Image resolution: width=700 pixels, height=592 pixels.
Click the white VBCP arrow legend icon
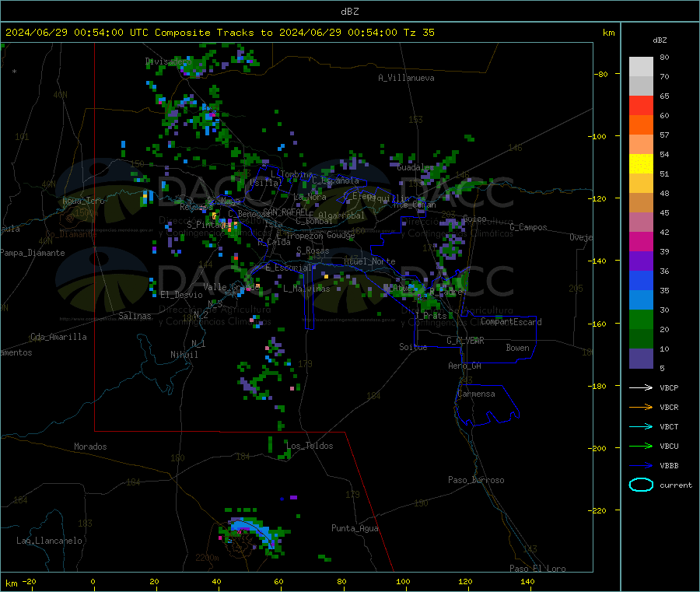pyautogui.click(x=641, y=387)
